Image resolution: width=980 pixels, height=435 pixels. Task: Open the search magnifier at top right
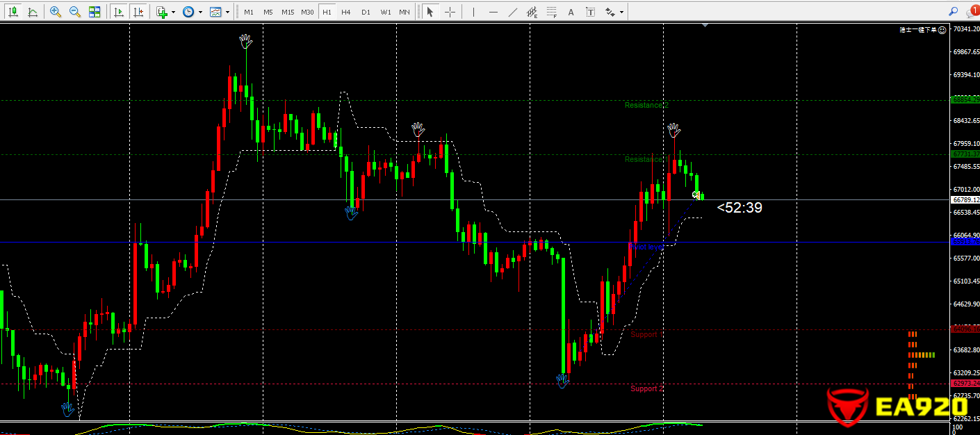pyautogui.click(x=953, y=11)
